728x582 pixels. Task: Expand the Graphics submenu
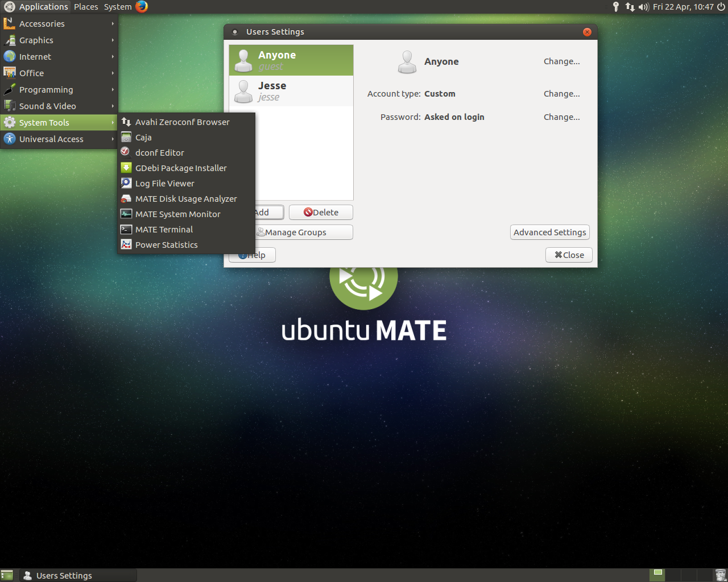click(59, 40)
